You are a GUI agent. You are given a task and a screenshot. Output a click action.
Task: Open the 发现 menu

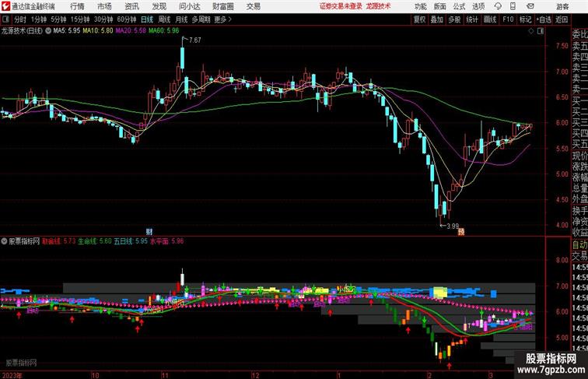click(159, 6)
